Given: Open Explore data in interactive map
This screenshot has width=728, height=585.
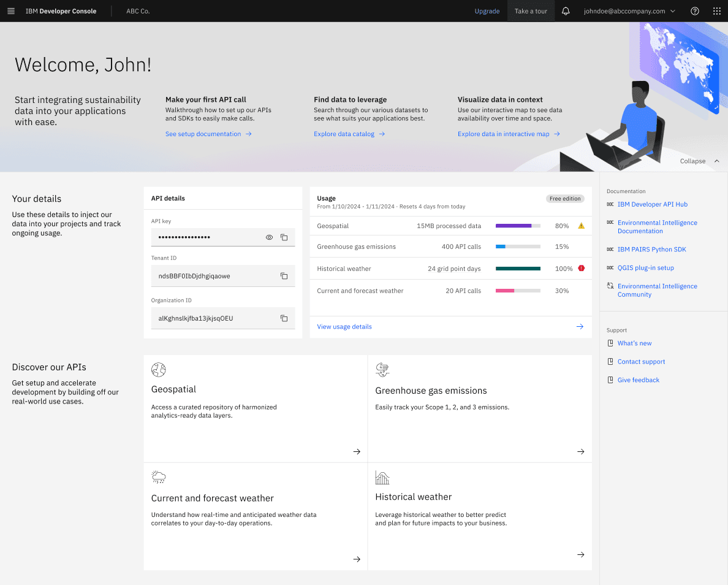Looking at the screenshot, I should pyautogui.click(x=509, y=134).
